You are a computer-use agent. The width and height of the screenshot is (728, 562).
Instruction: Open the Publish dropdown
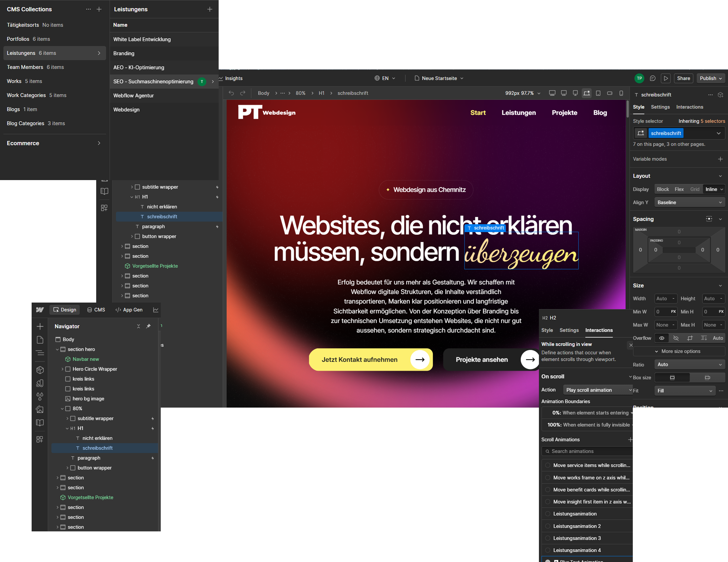(x=710, y=78)
